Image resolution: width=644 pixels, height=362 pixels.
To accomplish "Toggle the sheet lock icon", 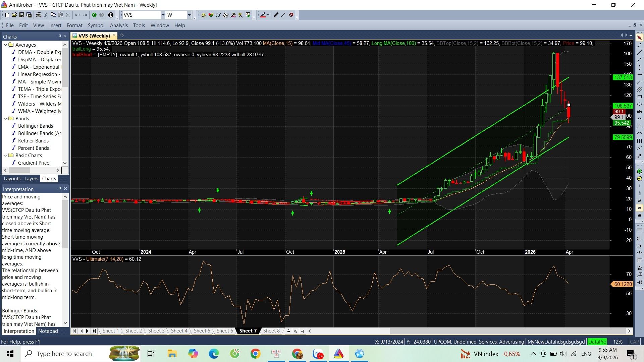I will pos(288,331).
